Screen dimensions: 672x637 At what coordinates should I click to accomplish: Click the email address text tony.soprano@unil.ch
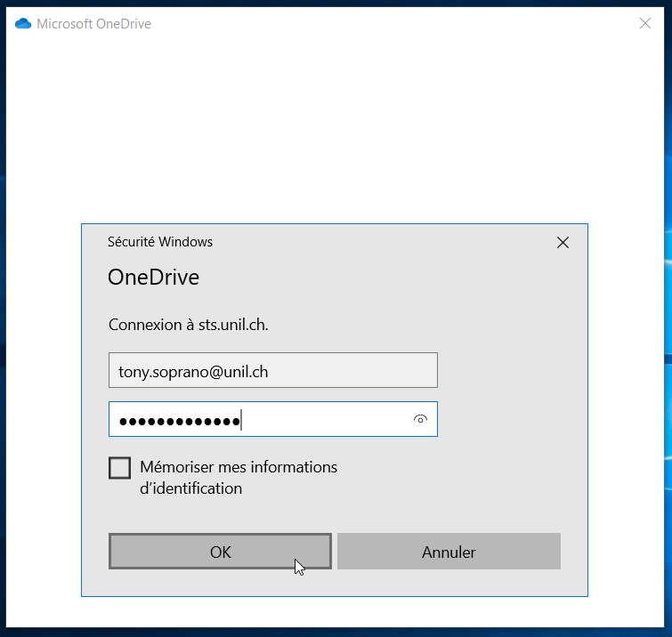pyautogui.click(x=193, y=372)
